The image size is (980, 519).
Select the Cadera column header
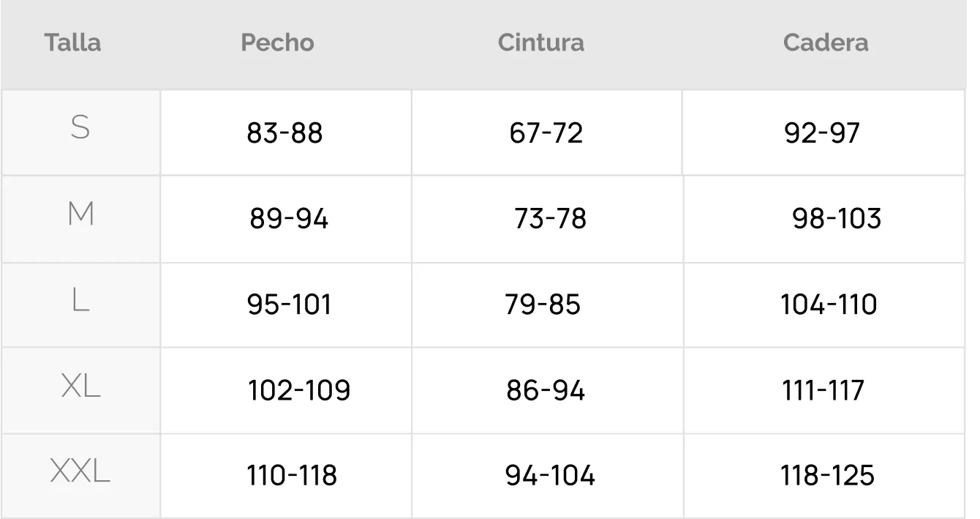coord(825,42)
